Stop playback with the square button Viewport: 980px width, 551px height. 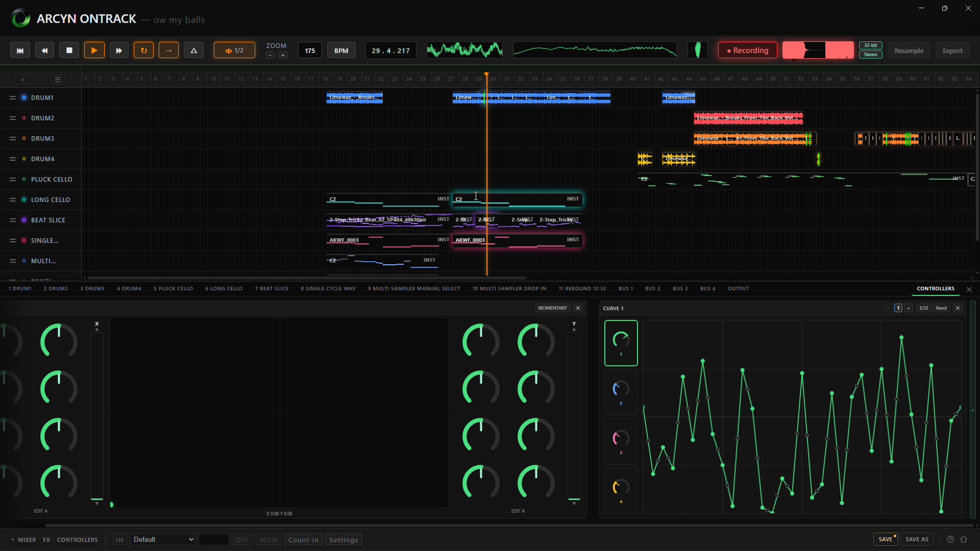pos(69,51)
